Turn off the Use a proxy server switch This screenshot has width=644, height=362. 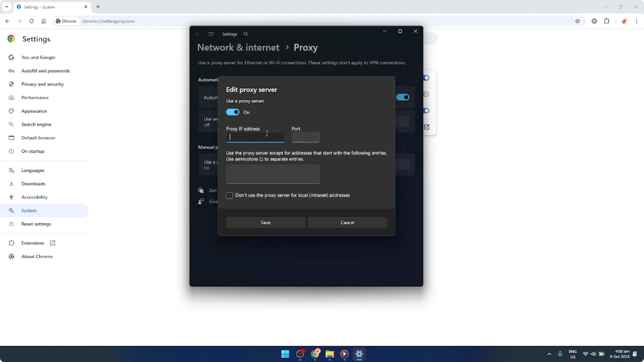pyautogui.click(x=233, y=112)
